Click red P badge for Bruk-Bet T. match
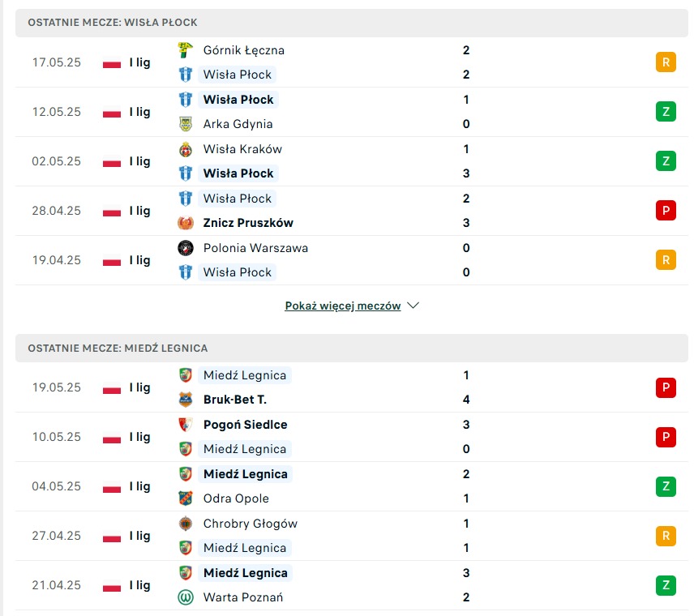 pos(666,387)
